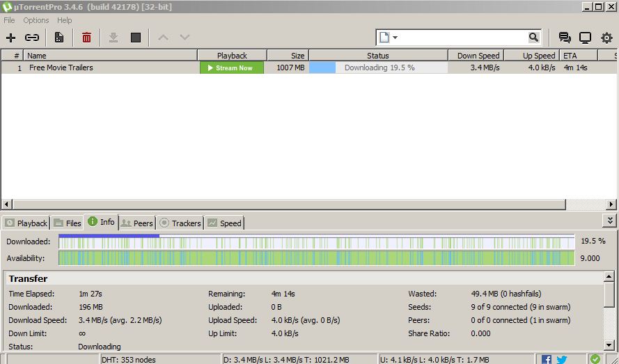
Task: Switch to the Files tab
Action: 67,223
